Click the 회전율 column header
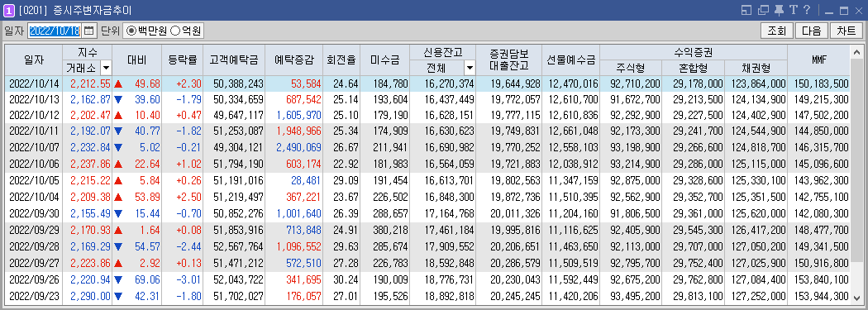Screen dimensions: 868x310 click(341, 60)
